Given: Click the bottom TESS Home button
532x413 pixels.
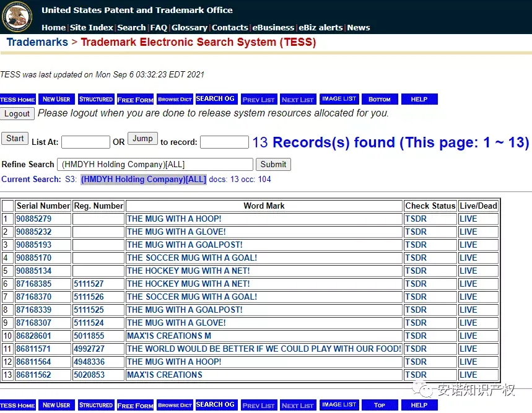Looking at the screenshot, I should click(17, 405).
